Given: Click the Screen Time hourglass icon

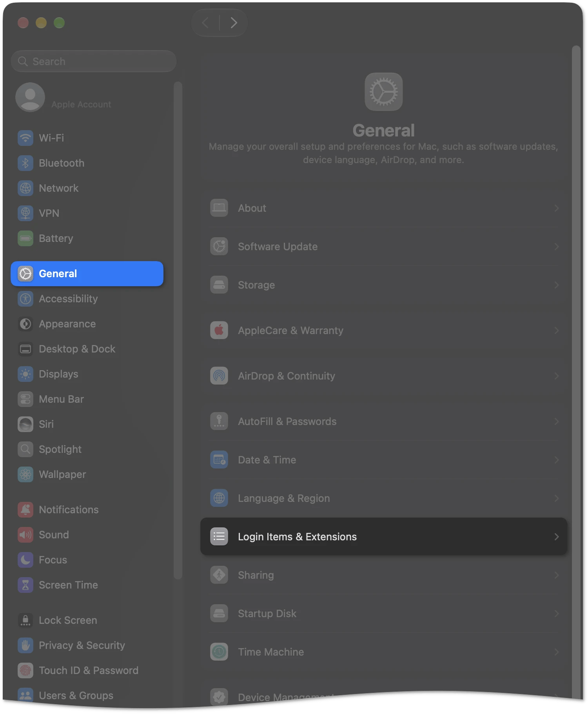Looking at the screenshot, I should [25, 585].
